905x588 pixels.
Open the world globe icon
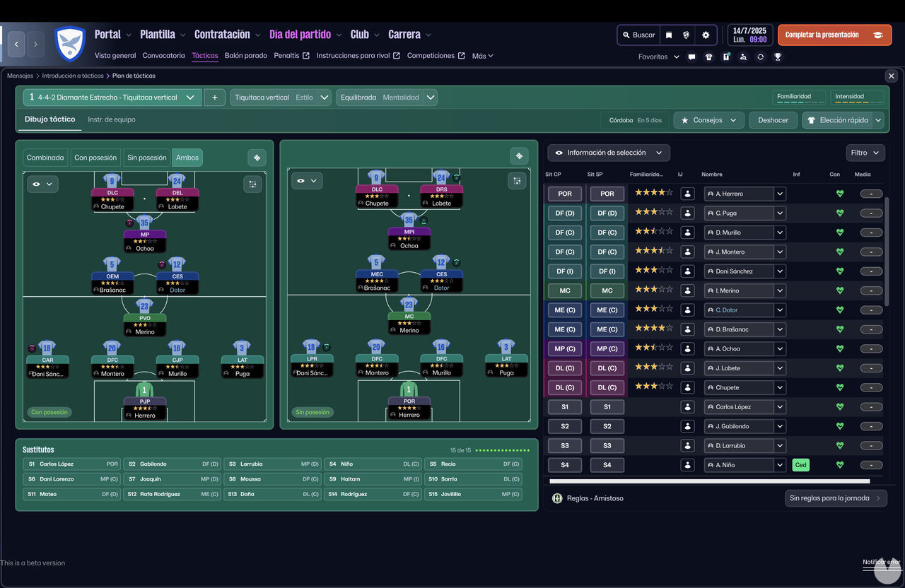click(686, 35)
